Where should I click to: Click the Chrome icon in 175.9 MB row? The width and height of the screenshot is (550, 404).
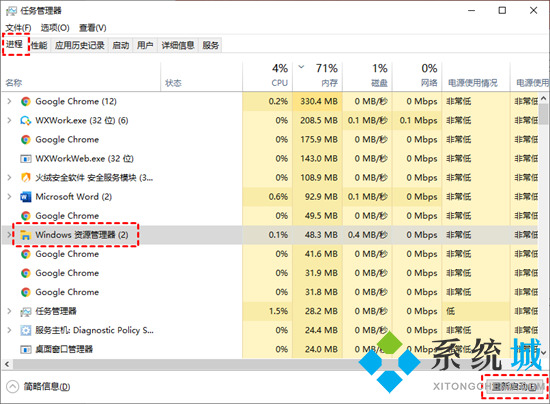(x=26, y=140)
